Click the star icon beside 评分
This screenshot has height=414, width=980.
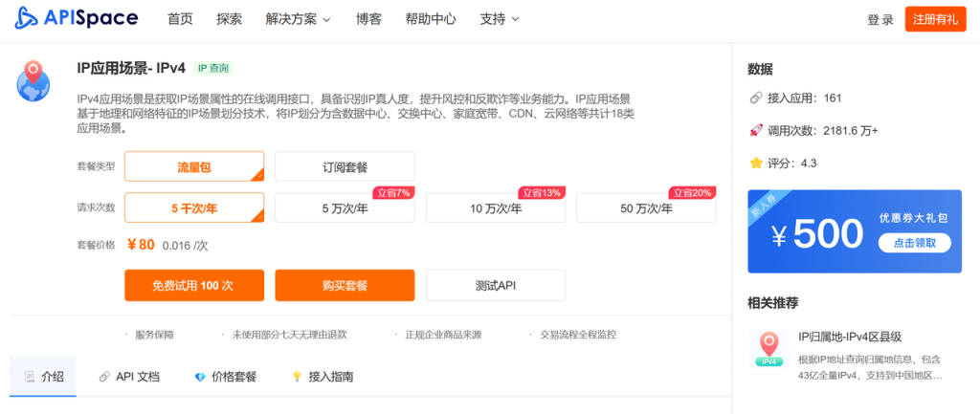[x=756, y=163]
